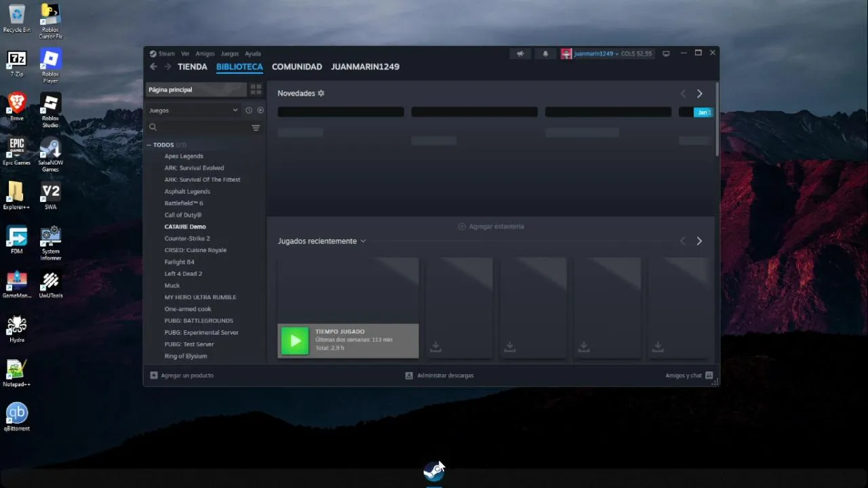The image size is (868, 488).
Task: Open the Ver menu
Action: 184,54
